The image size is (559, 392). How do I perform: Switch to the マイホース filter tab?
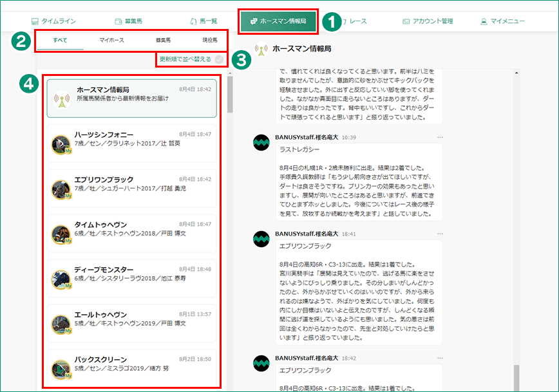click(x=111, y=41)
